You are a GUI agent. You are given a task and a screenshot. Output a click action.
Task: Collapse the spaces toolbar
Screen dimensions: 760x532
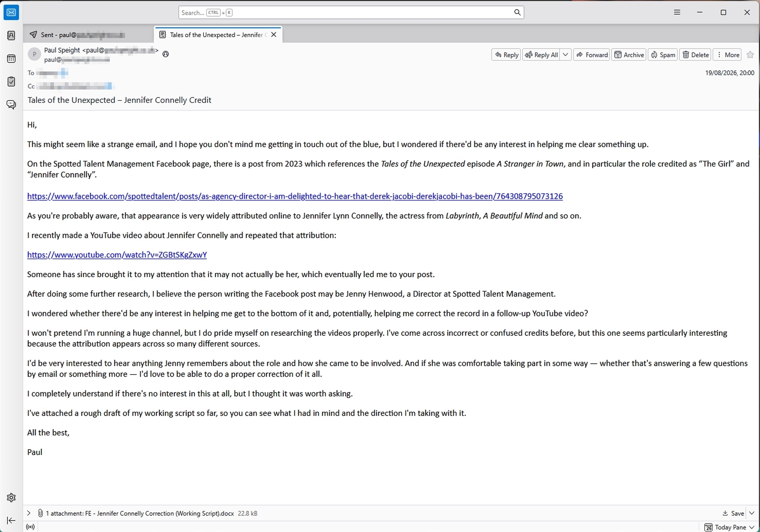(11, 521)
